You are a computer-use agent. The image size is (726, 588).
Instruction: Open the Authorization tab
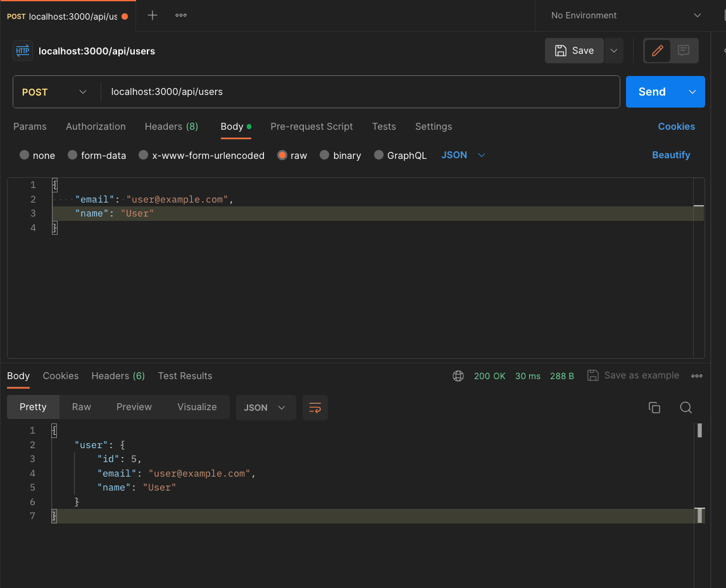96,127
